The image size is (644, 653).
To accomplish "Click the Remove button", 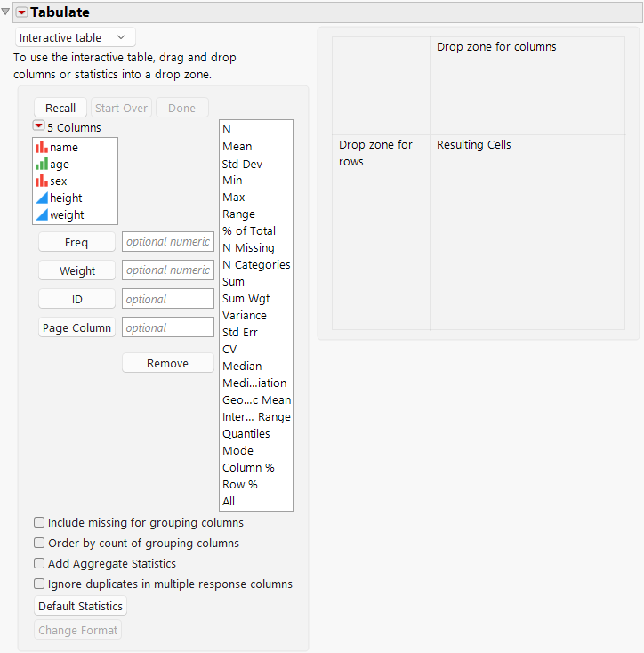I will click(x=168, y=363).
